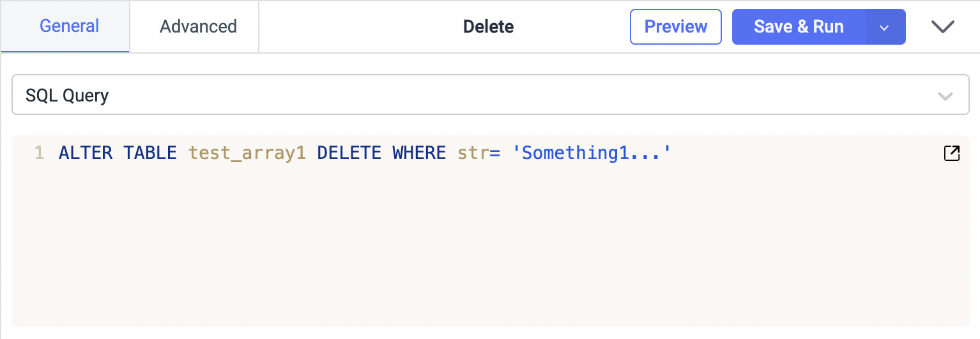Click the Preview button

tap(675, 27)
